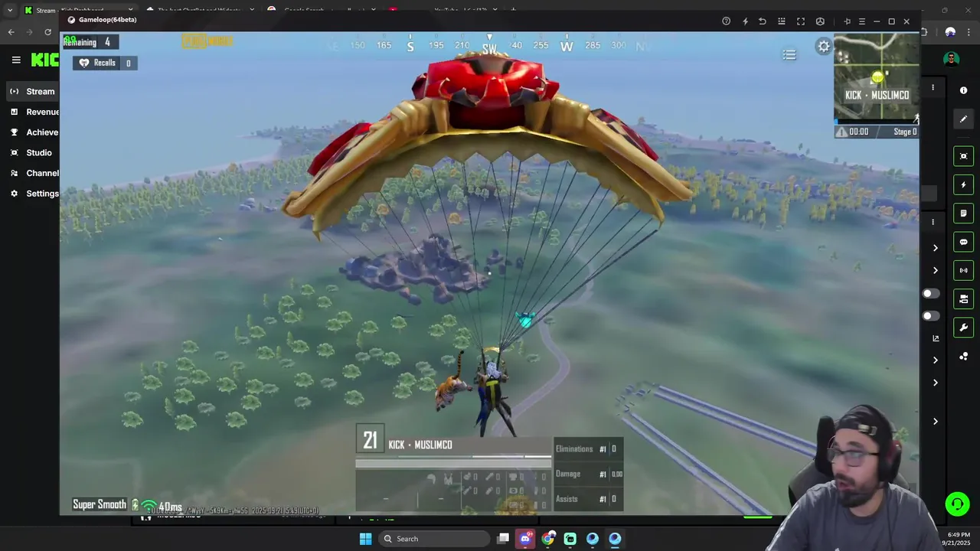Toggle the upper switch in Kick dashboard panel
This screenshot has width=980, height=551.
(x=931, y=294)
